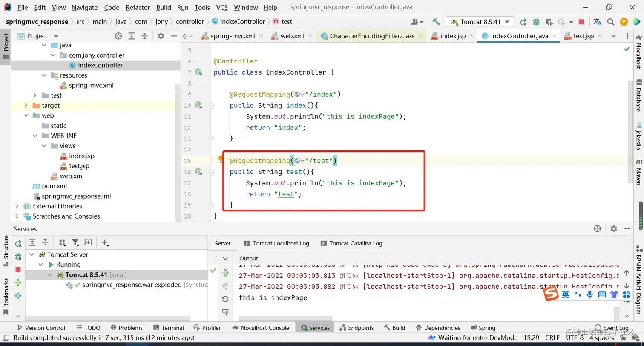
Task: Open the Tomcat Catalina Log tab
Action: (x=356, y=243)
